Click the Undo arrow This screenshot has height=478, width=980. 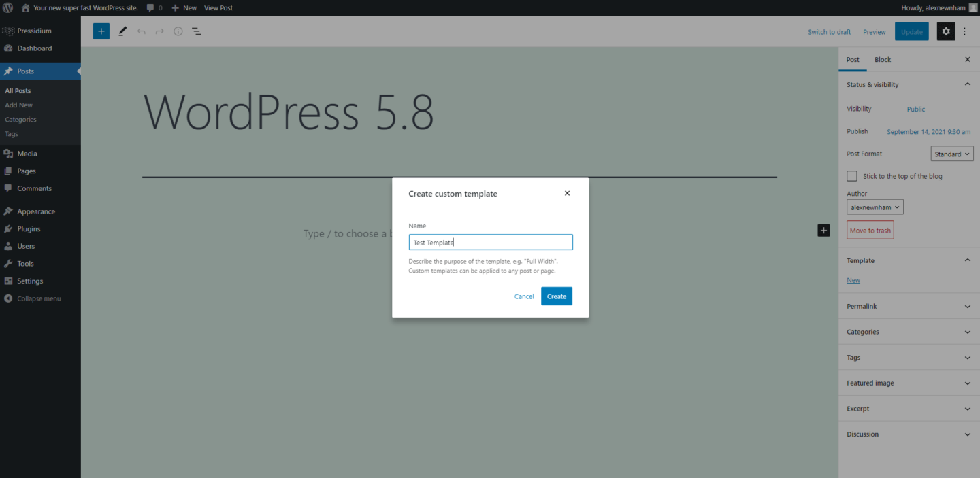pos(141,31)
